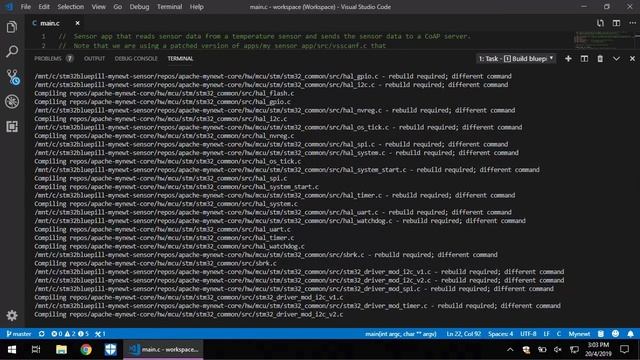The width and height of the screenshot is (640, 360).
Task: Open the compare changes icon in editor toolbar
Action: click(600, 23)
